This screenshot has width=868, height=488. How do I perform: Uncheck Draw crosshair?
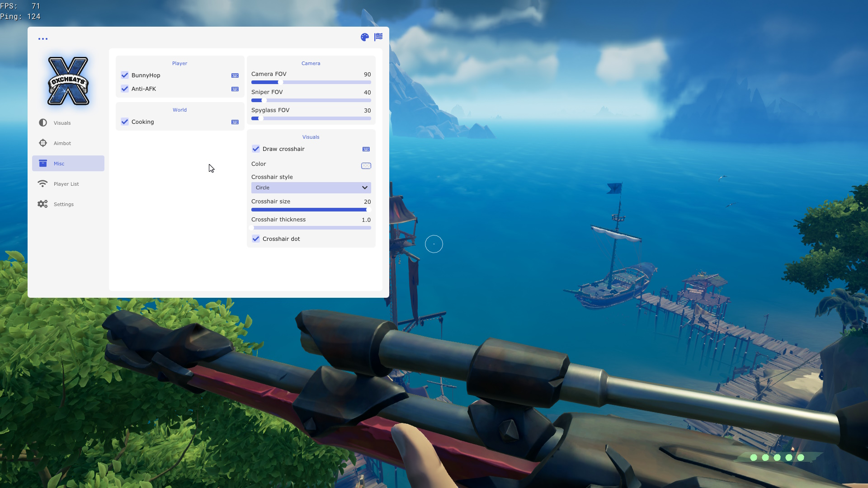click(256, 149)
